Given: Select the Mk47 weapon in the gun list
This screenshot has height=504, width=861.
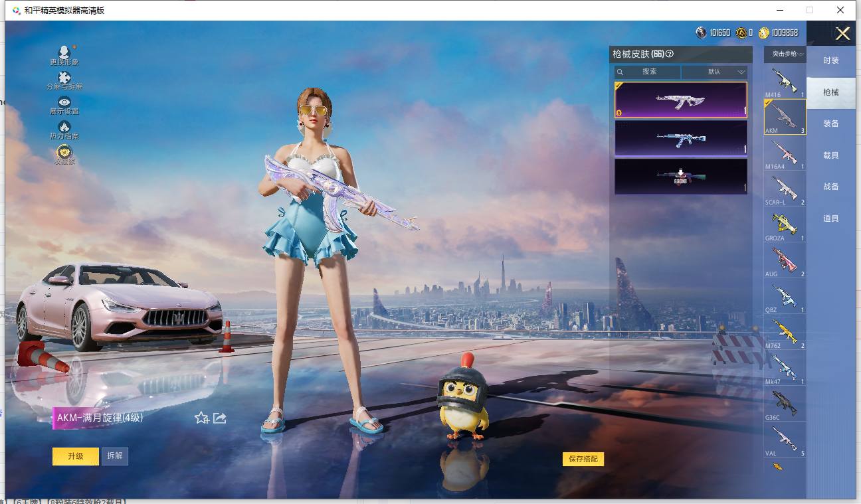Looking at the screenshot, I should pos(785,369).
